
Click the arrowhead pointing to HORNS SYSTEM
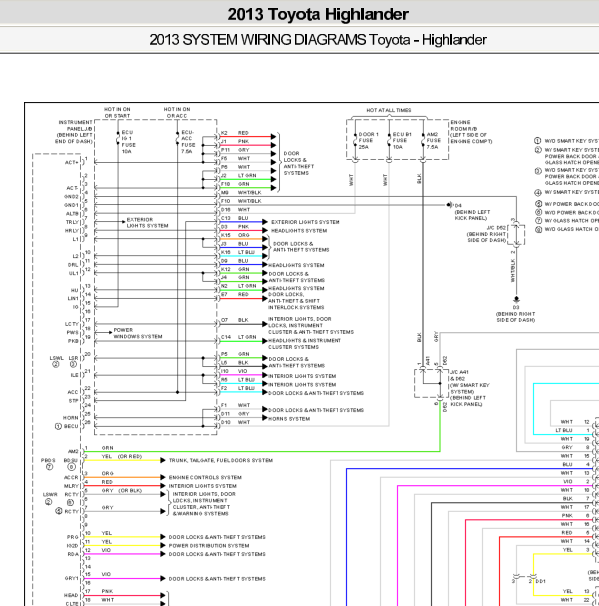[265, 418]
